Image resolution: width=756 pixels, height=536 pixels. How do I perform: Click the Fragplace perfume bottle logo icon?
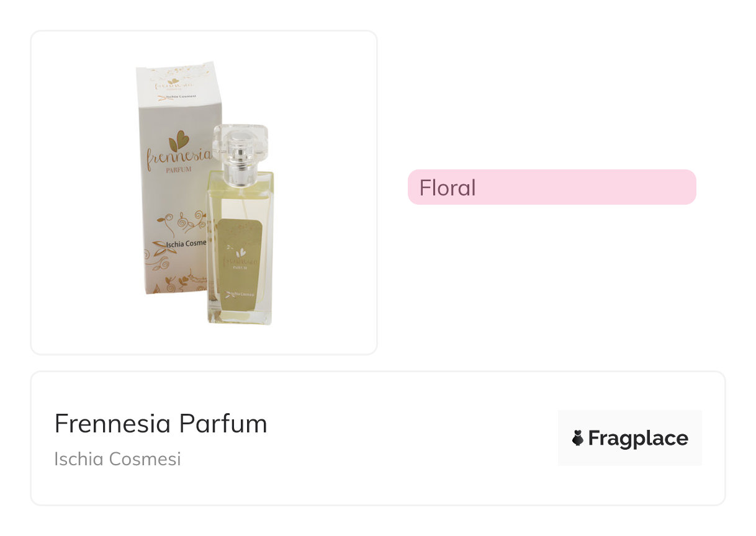point(578,439)
